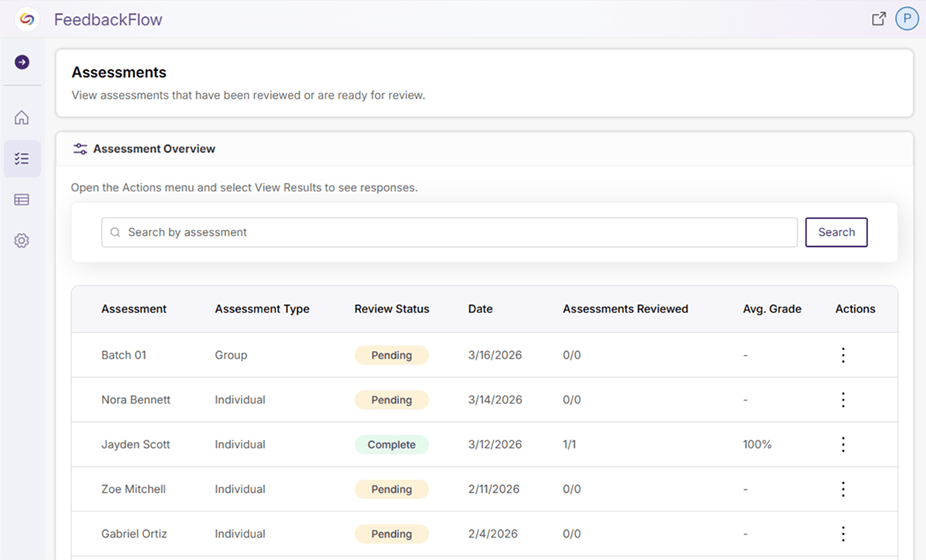This screenshot has height=560, width=926.
Task: Click the open-in-new-window icon
Action: pos(878,19)
